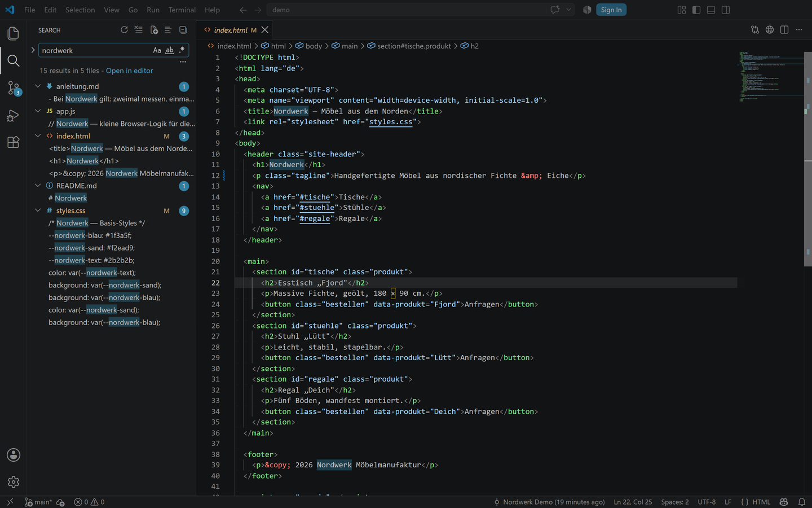
Task: Click Spaces: 2 indentation in status bar
Action: pos(675,502)
